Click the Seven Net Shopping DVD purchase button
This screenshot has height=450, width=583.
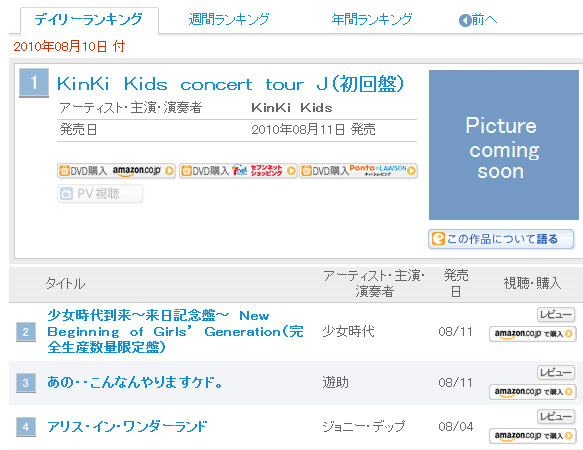tap(238, 171)
